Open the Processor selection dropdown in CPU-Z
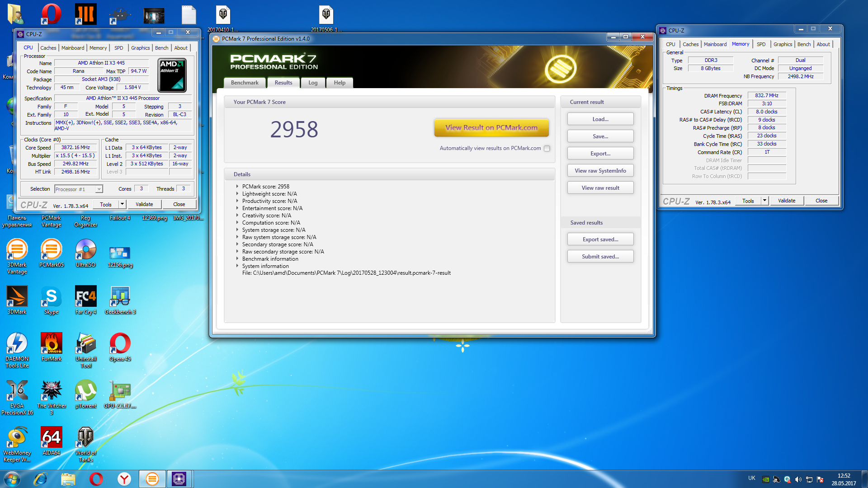 coord(79,189)
